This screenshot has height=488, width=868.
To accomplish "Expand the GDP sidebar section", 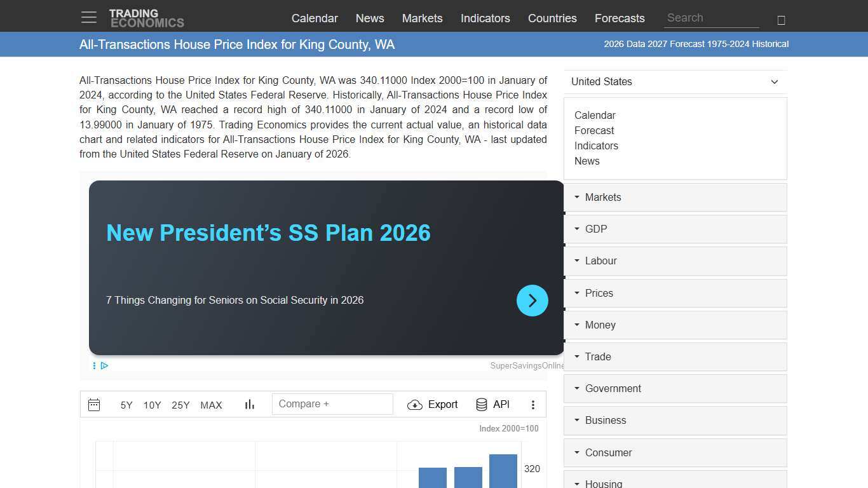I will click(x=675, y=229).
